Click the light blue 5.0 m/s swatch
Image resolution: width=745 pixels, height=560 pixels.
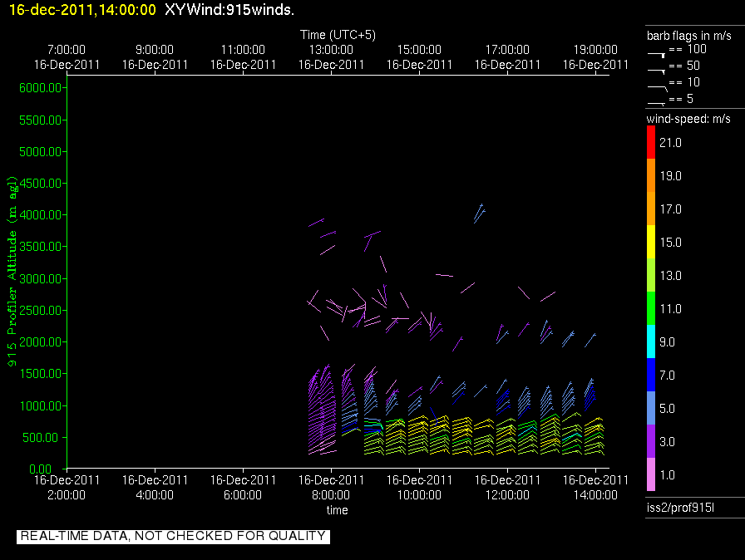(651, 408)
